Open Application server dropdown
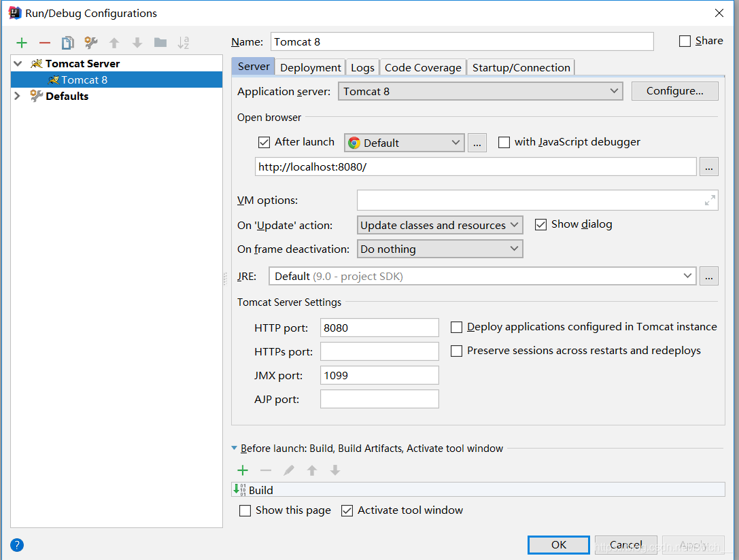 [480, 91]
